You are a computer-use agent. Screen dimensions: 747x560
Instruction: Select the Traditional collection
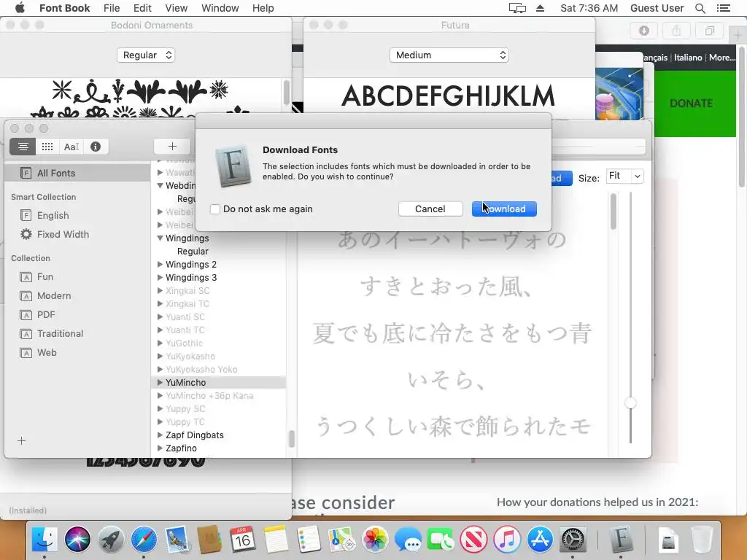point(60,334)
